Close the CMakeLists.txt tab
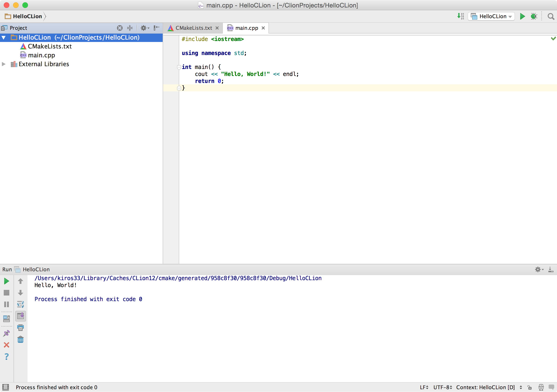 coord(217,28)
